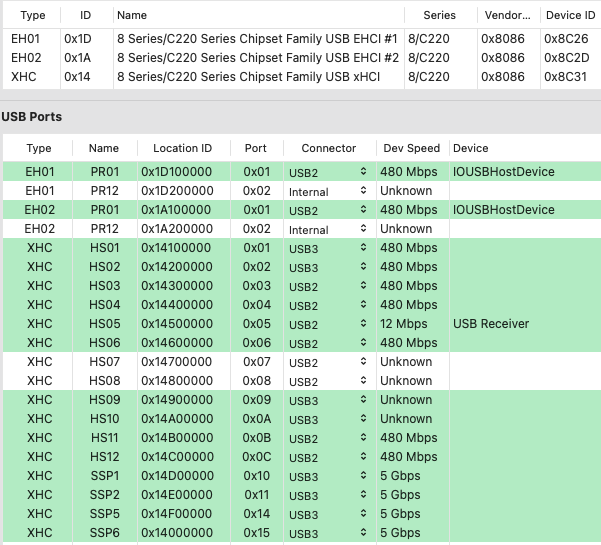The image size is (601, 545).
Task: Set connector type for HS12 port
Action: click(329, 457)
